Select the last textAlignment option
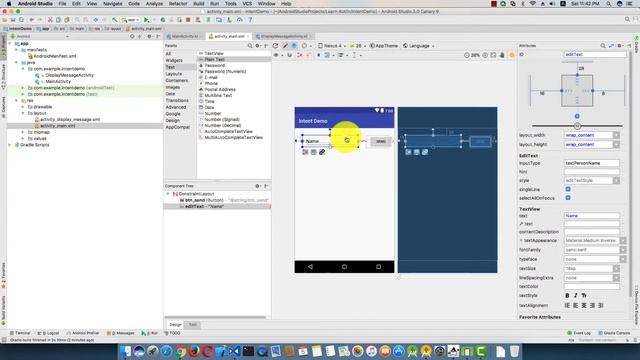The height and width of the screenshot is (360, 640). point(600,305)
